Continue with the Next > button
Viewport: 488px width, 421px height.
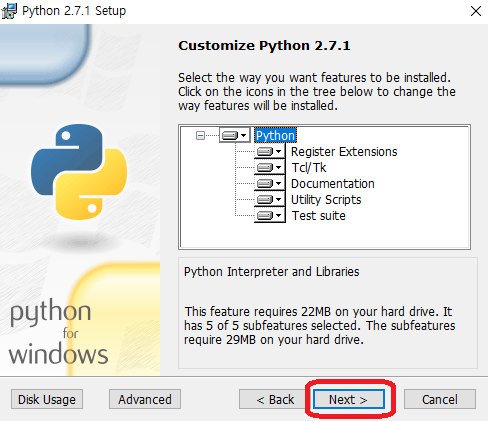click(x=348, y=399)
